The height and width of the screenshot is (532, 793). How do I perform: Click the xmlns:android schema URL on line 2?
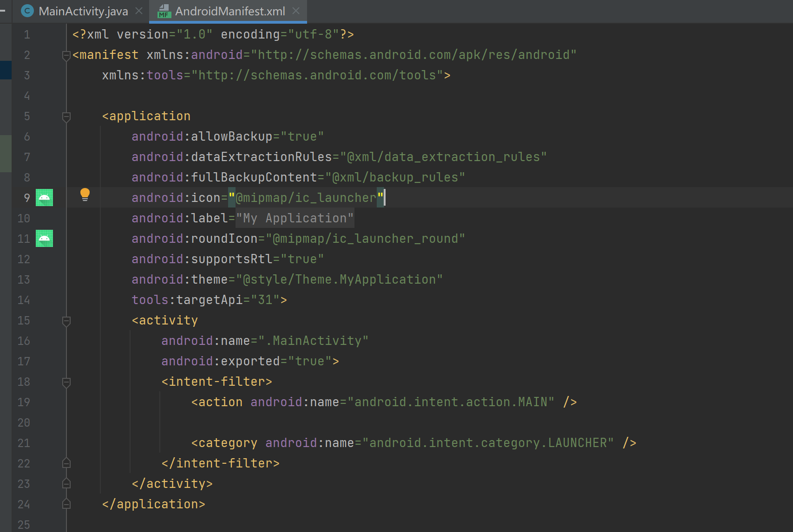(x=414, y=55)
